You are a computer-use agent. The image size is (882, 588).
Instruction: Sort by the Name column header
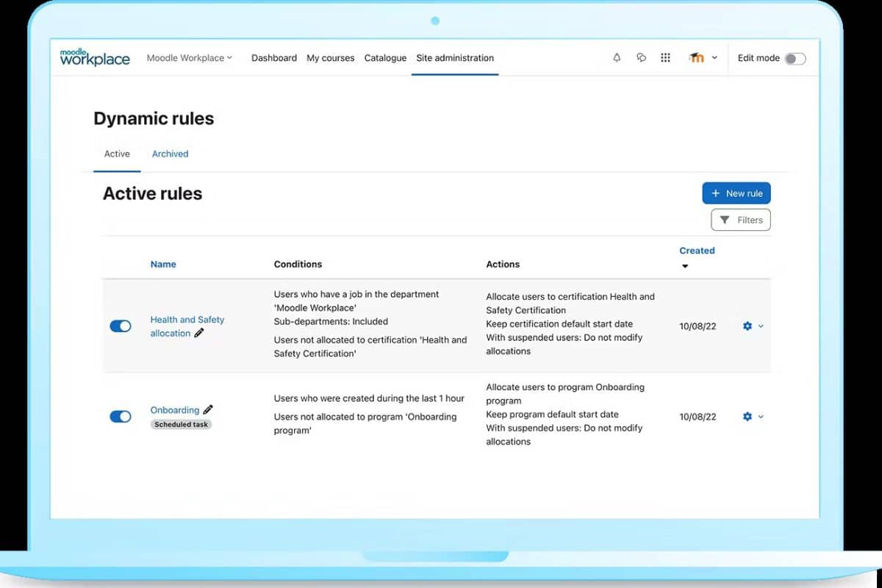click(163, 264)
